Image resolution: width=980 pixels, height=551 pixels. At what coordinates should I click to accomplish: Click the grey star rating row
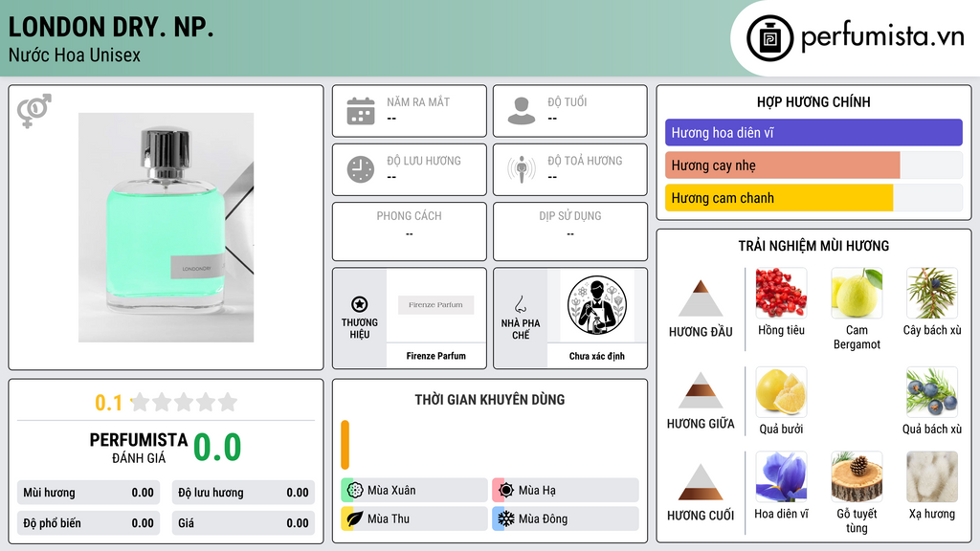click(x=185, y=402)
